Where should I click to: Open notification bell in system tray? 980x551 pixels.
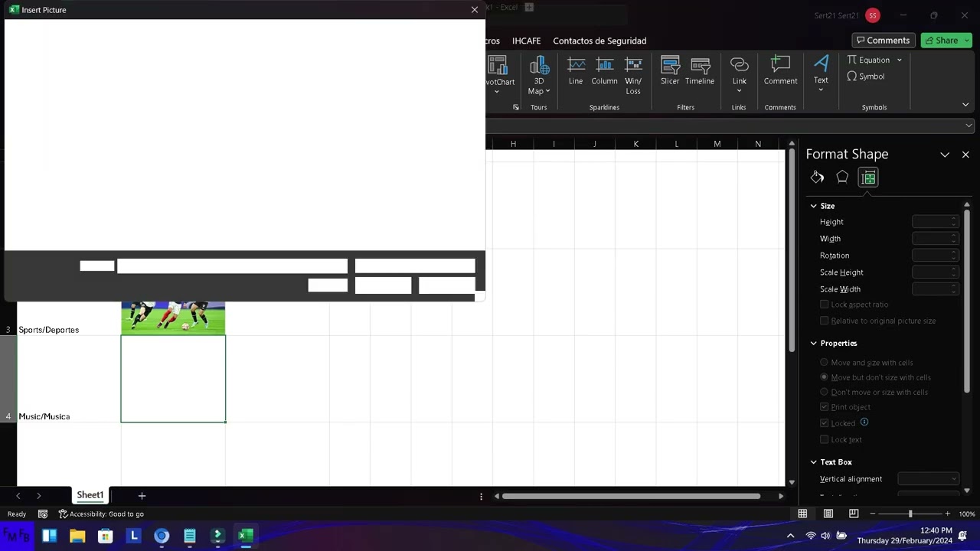pyautogui.click(x=962, y=536)
